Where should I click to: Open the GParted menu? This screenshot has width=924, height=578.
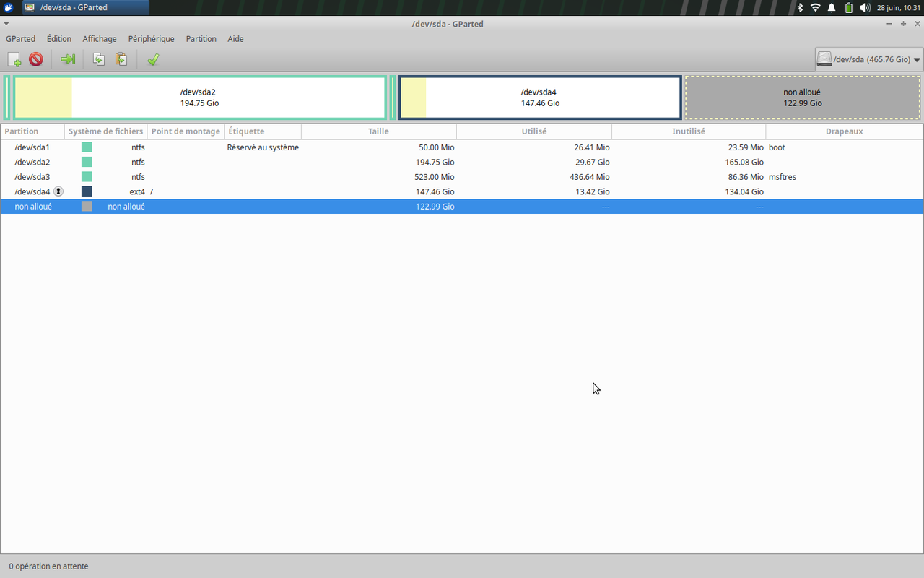[x=20, y=39]
